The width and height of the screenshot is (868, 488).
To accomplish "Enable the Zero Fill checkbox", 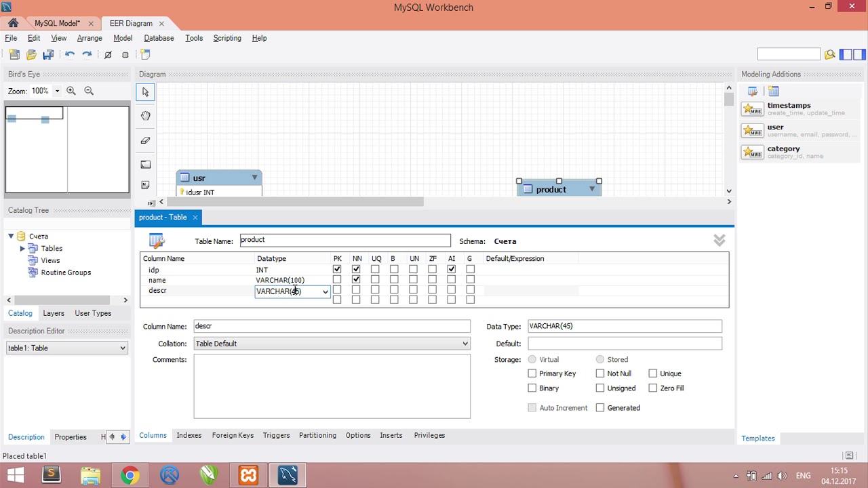I will point(653,388).
